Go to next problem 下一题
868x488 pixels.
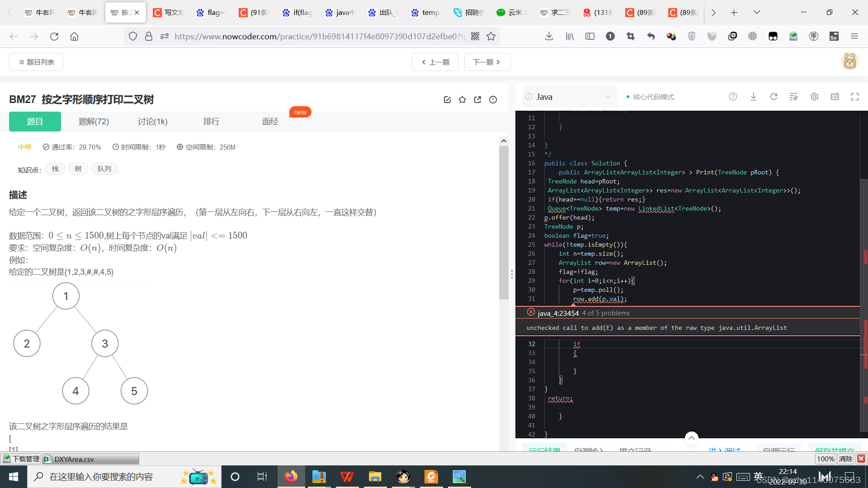(487, 62)
